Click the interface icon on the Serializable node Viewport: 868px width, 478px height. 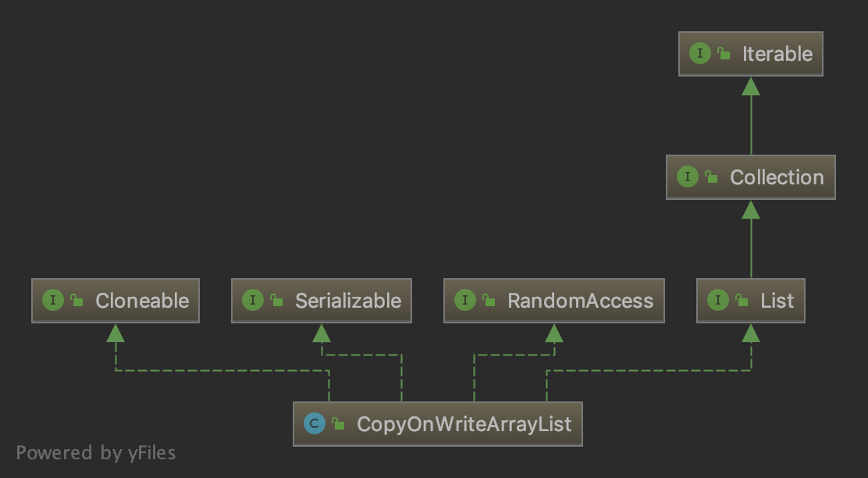point(253,301)
